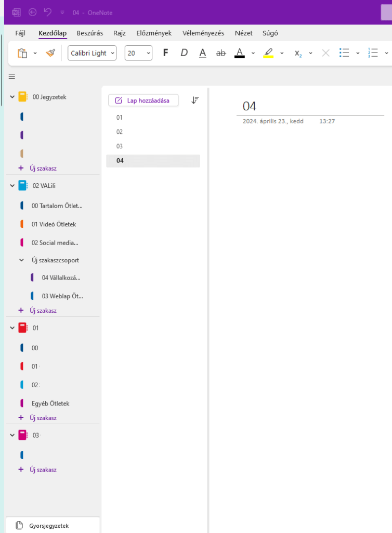The height and width of the screenshot is (533, 392).
Task: Apply the yellow text highlight color
Action: [268, 53]
